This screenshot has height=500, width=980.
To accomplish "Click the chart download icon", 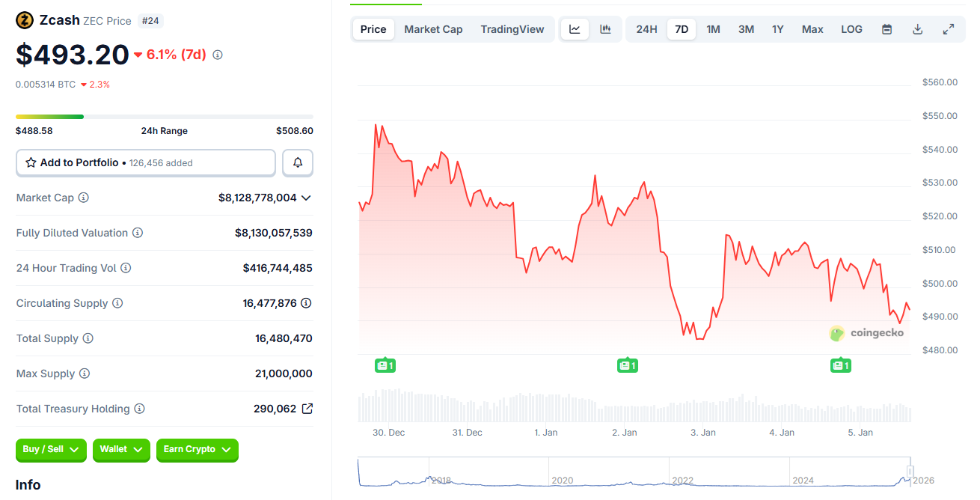I will point(917,28).
